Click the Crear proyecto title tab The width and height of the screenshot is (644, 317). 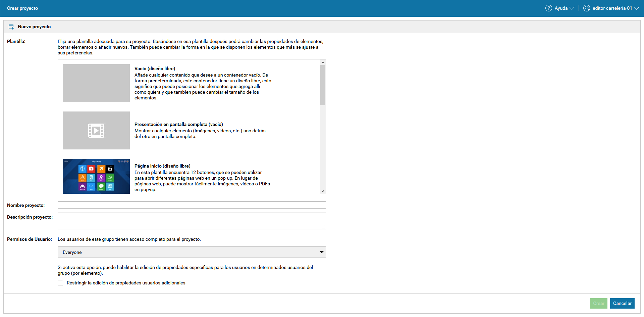pyautogui.click(x=22, y=8)
